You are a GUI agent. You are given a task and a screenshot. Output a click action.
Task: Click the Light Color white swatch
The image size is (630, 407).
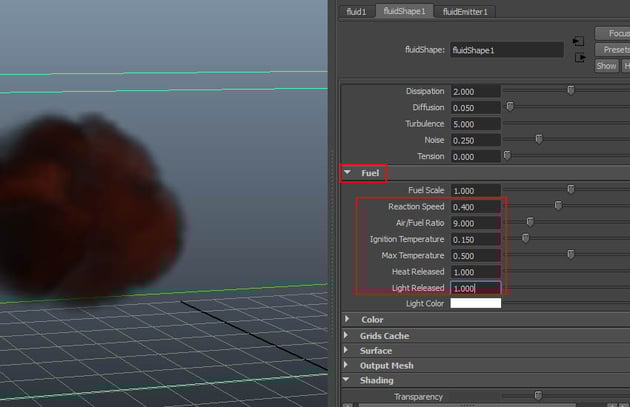[475, 304]
